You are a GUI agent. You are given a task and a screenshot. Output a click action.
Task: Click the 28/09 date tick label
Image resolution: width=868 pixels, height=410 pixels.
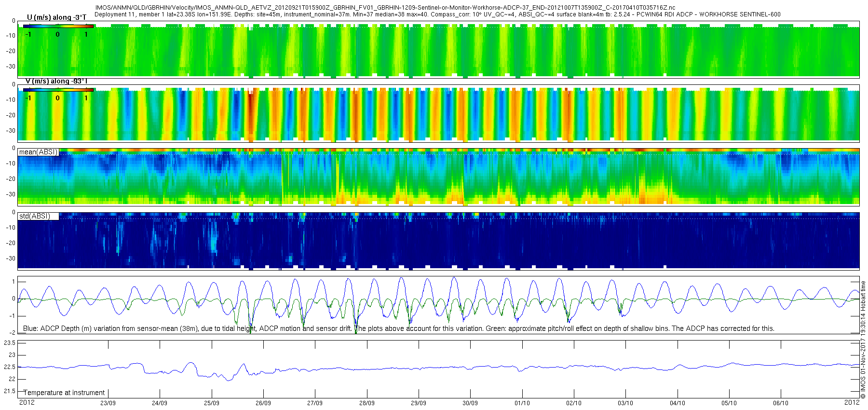367,403
